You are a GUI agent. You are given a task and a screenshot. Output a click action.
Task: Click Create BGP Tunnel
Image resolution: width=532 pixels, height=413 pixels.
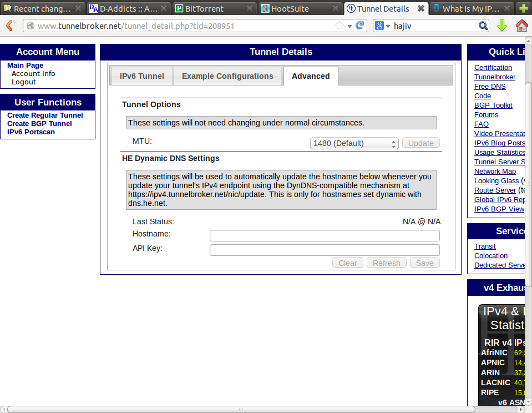pos(39,124)
